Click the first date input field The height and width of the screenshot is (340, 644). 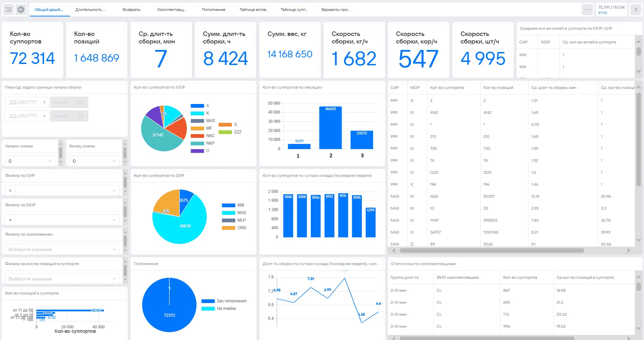tap(24, 102)
